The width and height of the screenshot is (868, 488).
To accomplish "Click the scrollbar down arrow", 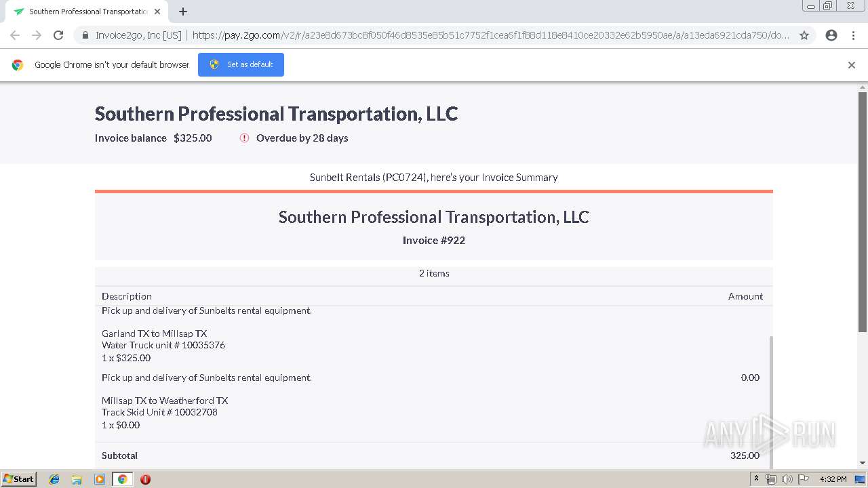I will pyautogui.click(x=863, y=463).
